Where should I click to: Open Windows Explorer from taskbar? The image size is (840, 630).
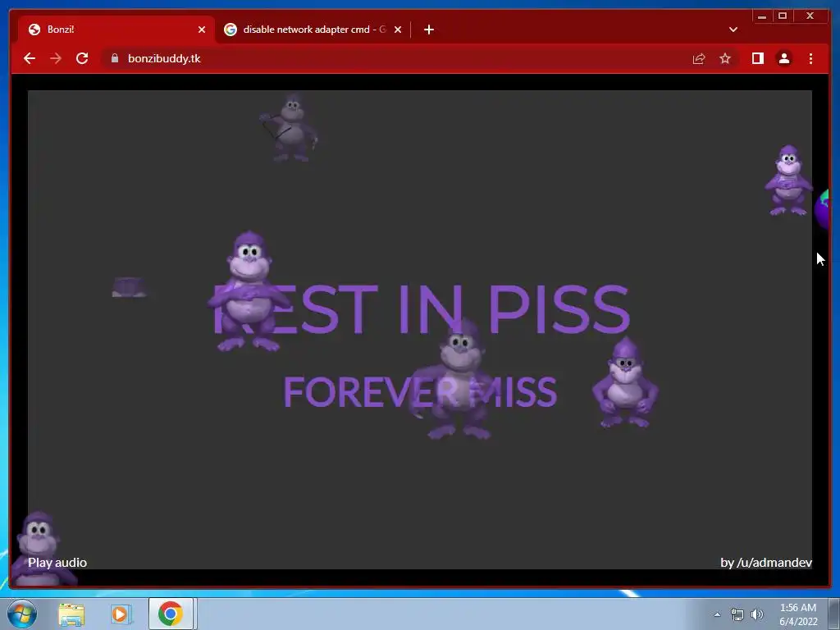71,614
